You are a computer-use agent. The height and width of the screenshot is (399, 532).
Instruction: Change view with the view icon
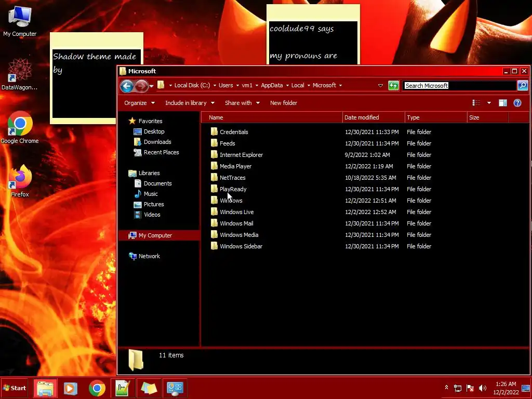point(476,103)
